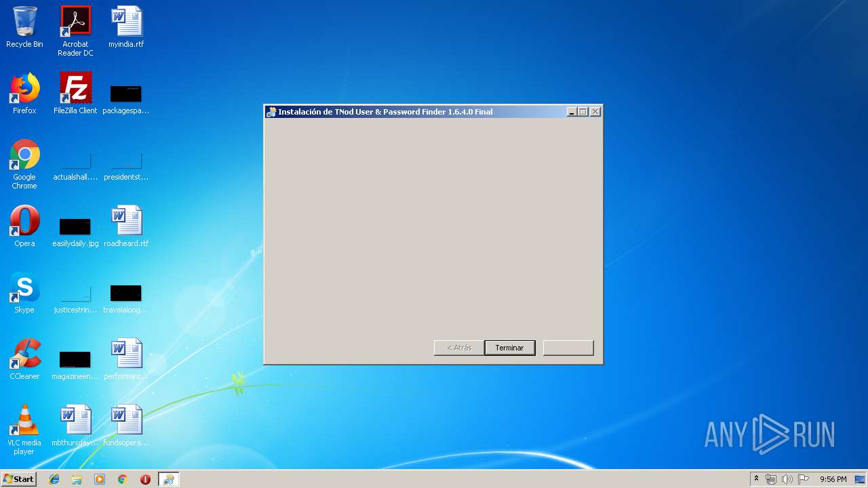Maximize the TNod installer window
Image resolution: width=868 pixels, height=488 pixels.
(583, 112)
